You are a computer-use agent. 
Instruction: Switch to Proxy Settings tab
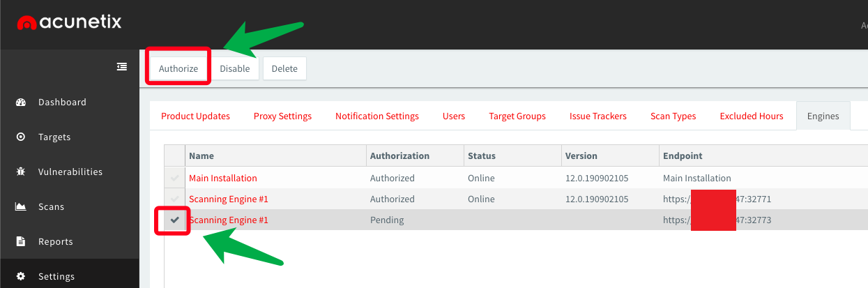282,116
